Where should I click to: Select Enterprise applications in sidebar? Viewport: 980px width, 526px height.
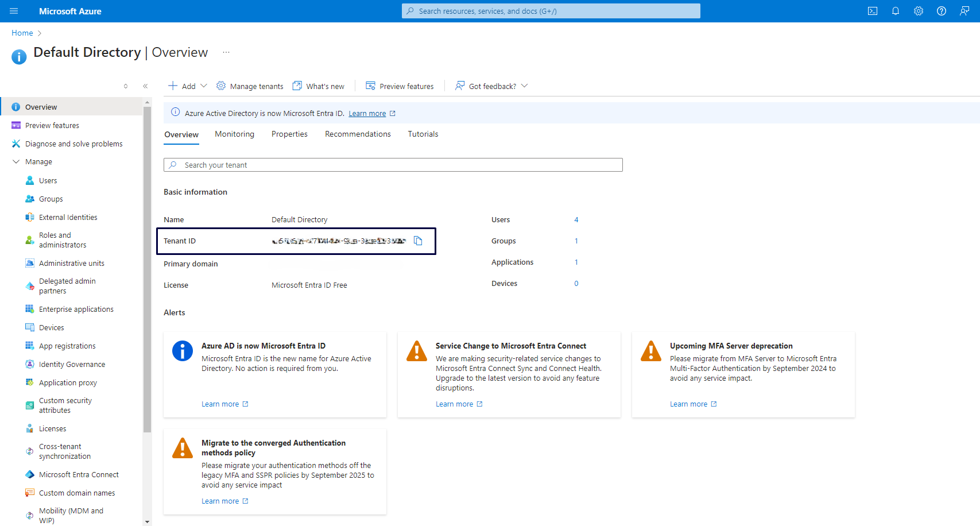[x=76, y=310]
